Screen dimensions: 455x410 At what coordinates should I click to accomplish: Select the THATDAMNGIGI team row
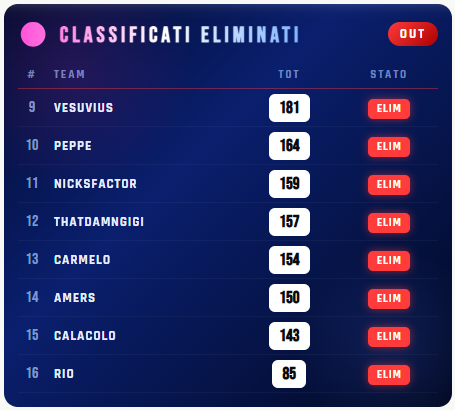click(x=228, y=222)
